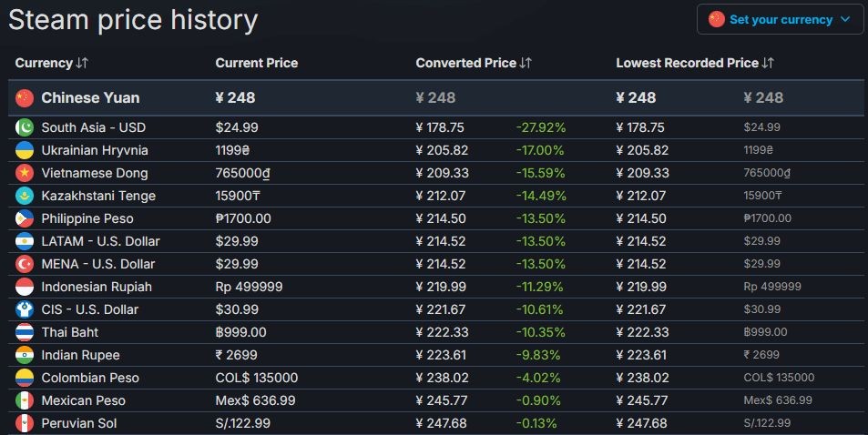
Task: Click the Kazakhstani Tenge flag icon
Action: coord(25,196)
